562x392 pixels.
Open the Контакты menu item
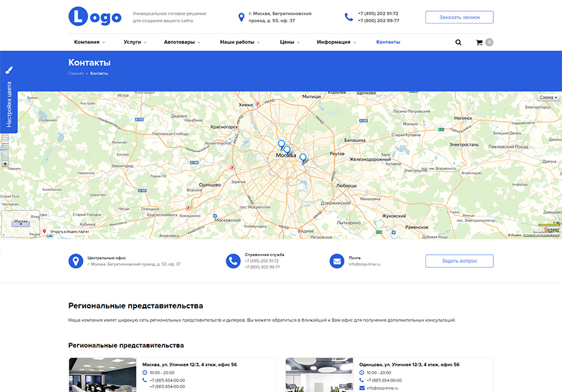coord(388,42)
